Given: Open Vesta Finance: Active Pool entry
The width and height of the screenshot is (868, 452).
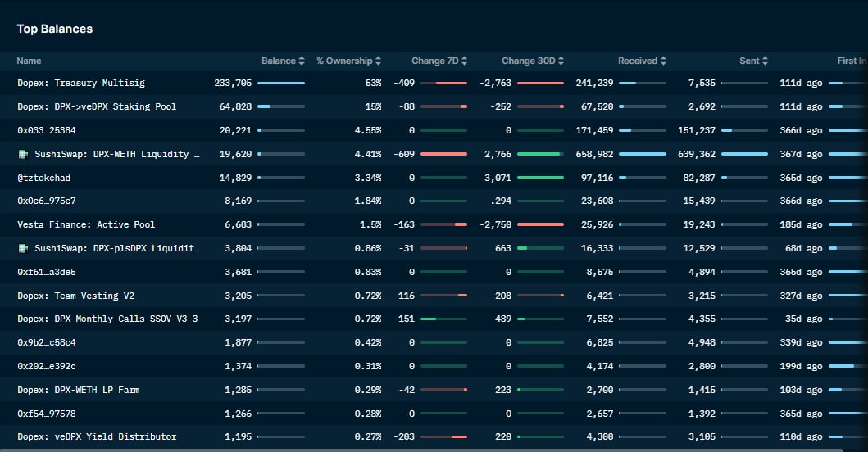Looking at the screenshot, I should pos(86,224).
